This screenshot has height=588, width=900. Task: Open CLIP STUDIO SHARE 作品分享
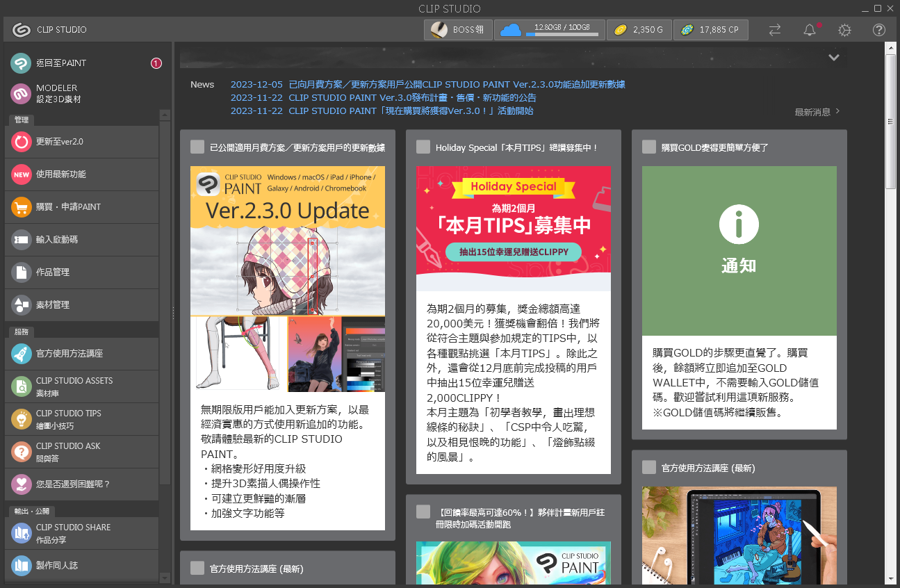click(x=81, y=533)
